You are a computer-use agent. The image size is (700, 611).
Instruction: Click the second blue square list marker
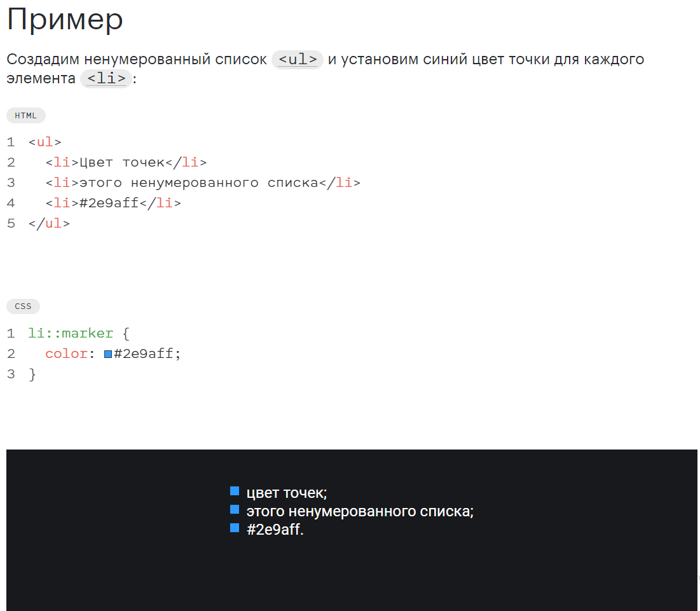click(x=235, y=509)
